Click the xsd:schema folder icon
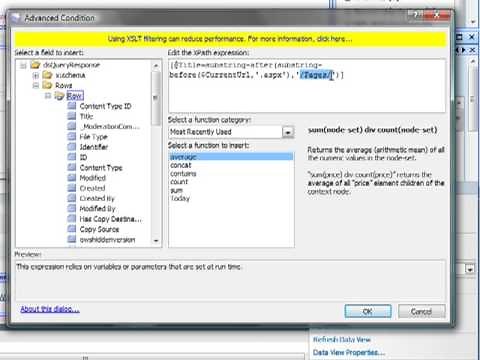This screenshot has height=360, width=480. [x=48, y=75]
